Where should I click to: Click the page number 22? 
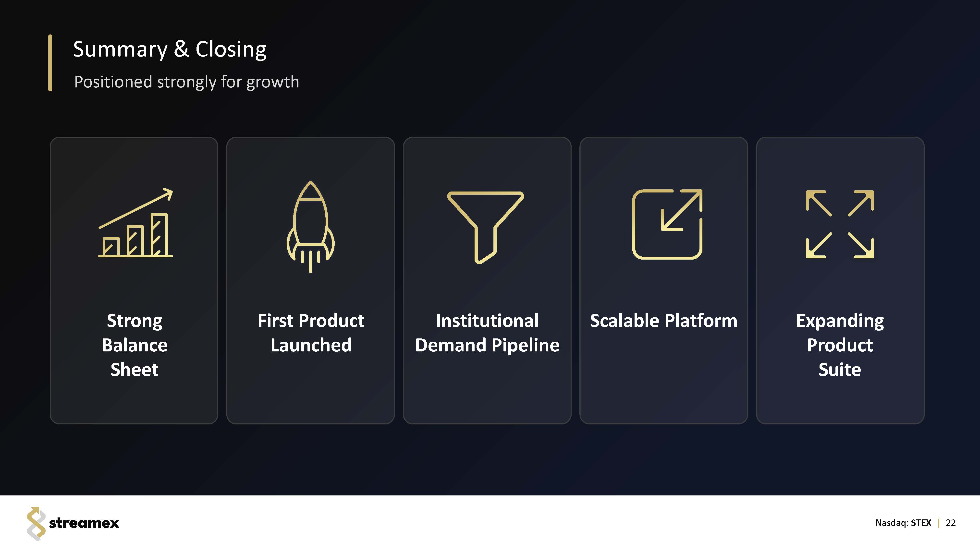tap(950, 523)
